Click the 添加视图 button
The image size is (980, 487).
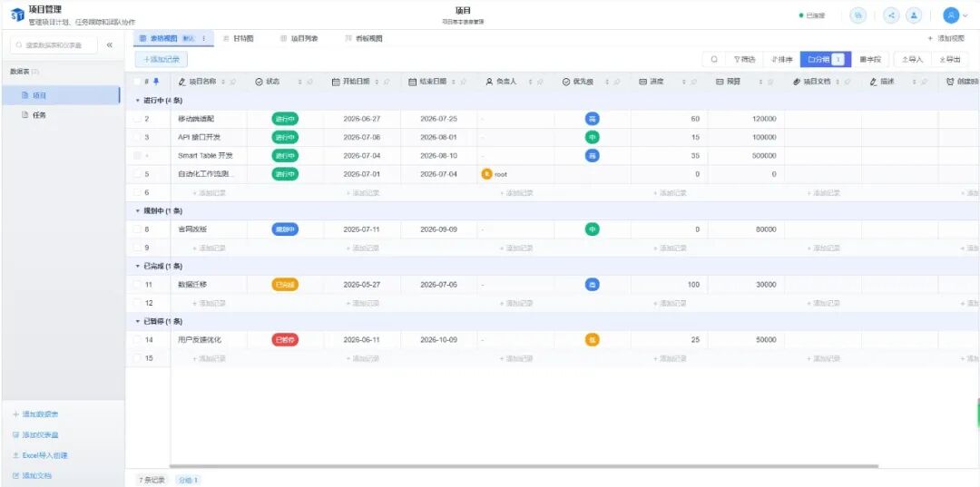click(946, 39)
